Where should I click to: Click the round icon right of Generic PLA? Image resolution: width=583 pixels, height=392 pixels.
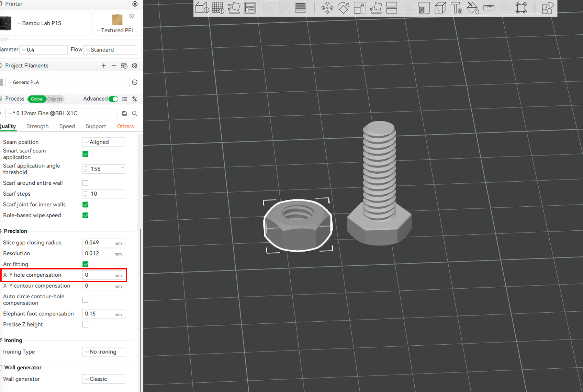[135, 82]
